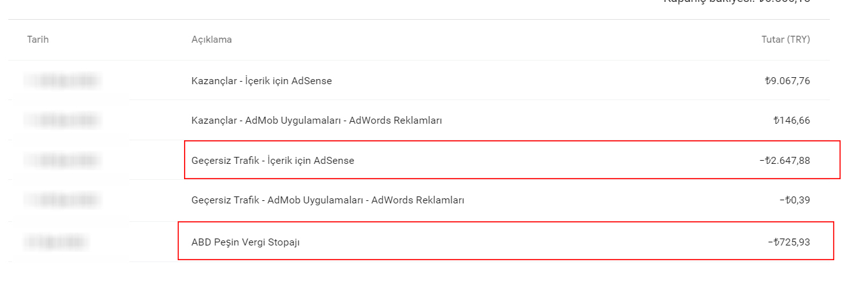Viewport: 868px width, 308px height.
Task: Select the −₺725,93 tax withholding amount
Action: (x=789, y=242)
